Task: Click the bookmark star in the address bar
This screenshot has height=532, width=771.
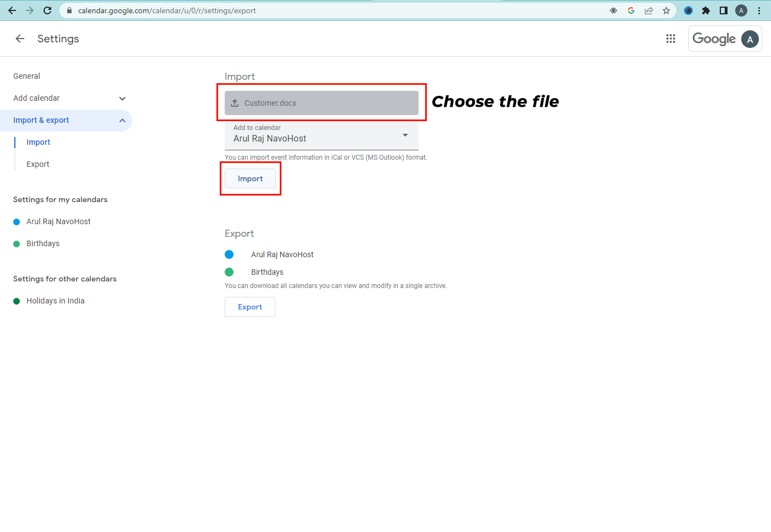Action: pos(666,10)
